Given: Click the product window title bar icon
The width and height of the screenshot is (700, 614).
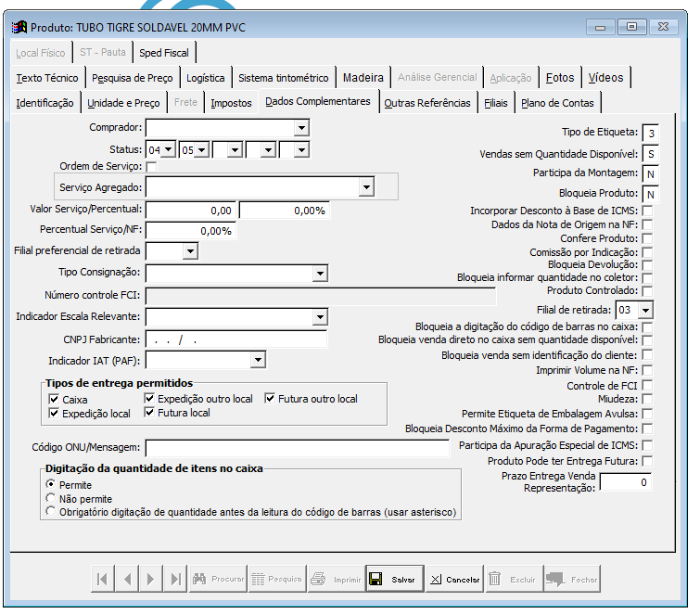Looking at the screenshot, I should pos(18,26).
